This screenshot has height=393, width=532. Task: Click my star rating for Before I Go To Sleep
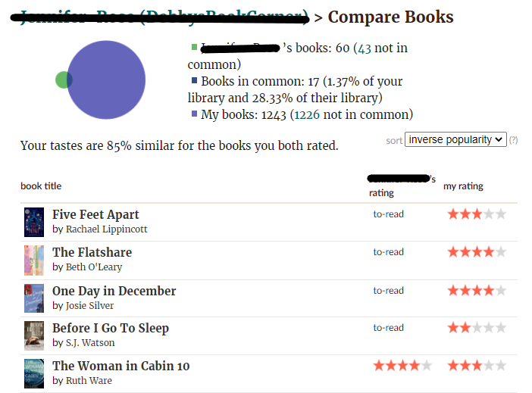(x=476, y=328)
